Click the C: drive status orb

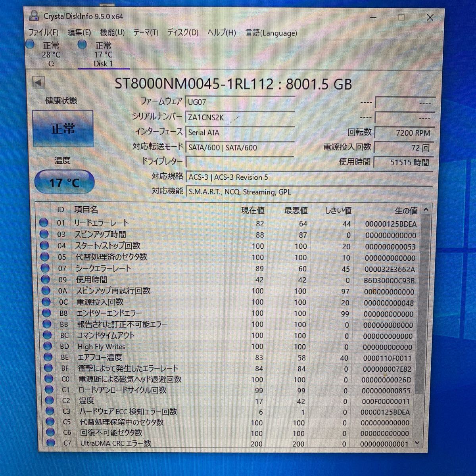pos(30,44)
